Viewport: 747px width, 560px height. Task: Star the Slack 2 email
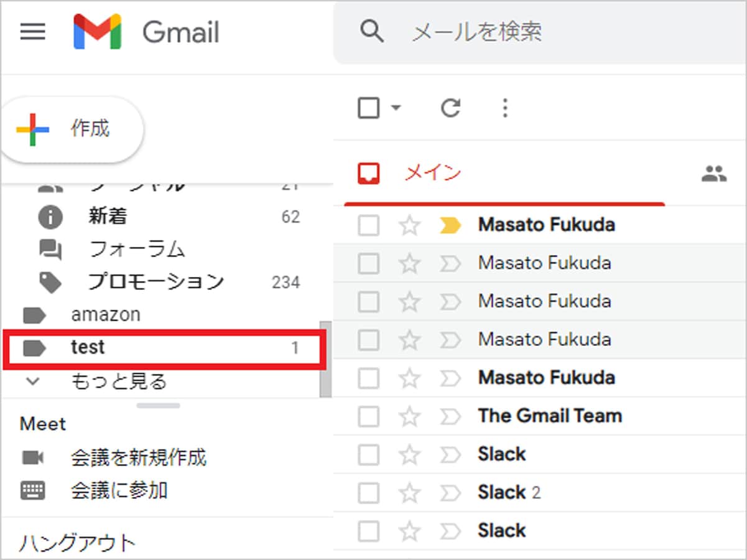pos(409,492)
